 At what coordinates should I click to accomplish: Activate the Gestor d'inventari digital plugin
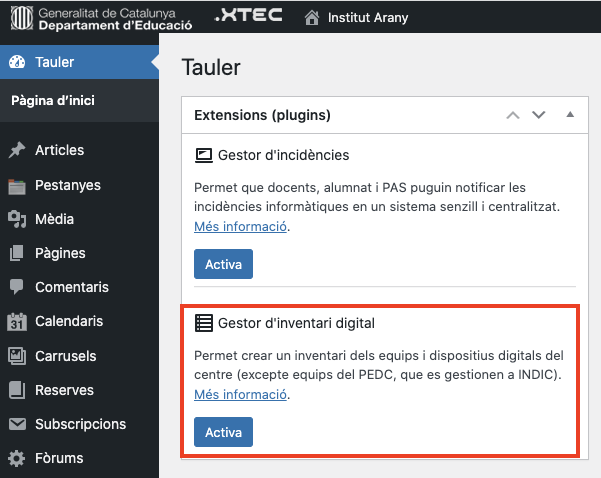[222, 432]
